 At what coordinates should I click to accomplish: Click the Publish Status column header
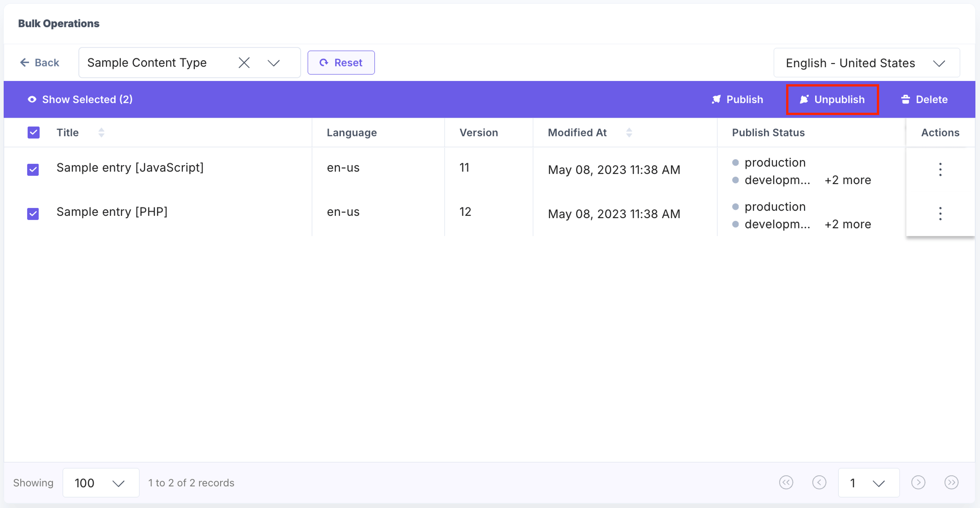768,132
